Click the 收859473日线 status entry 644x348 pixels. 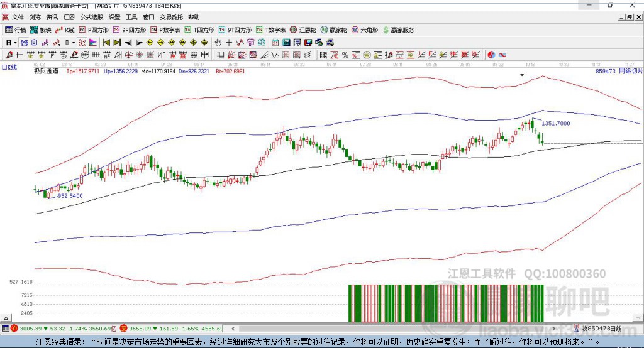pos(597,329)
